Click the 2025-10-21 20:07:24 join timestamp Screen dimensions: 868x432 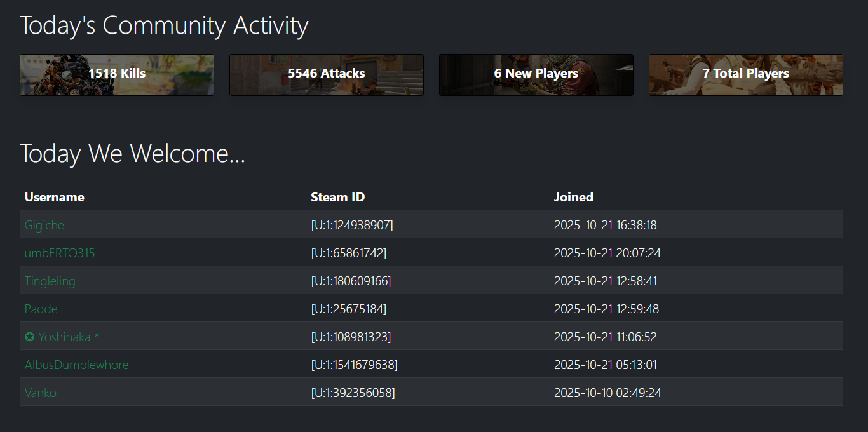tap(607, 253)
